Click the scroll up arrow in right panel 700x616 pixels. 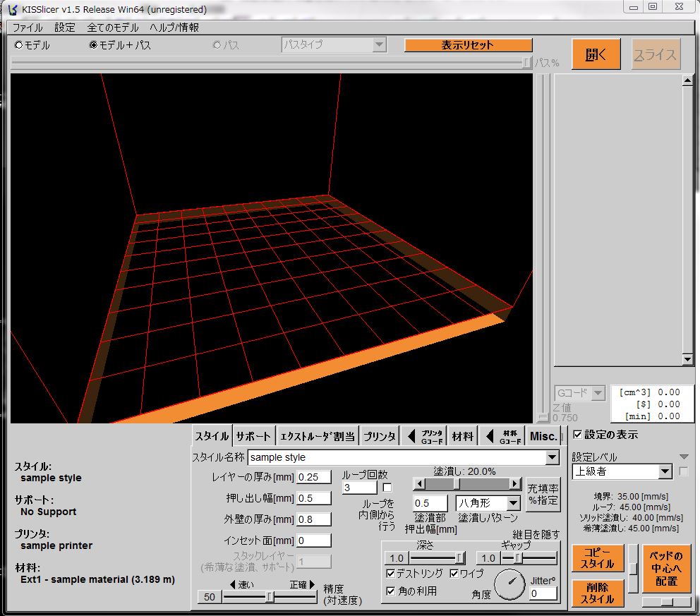687,80
